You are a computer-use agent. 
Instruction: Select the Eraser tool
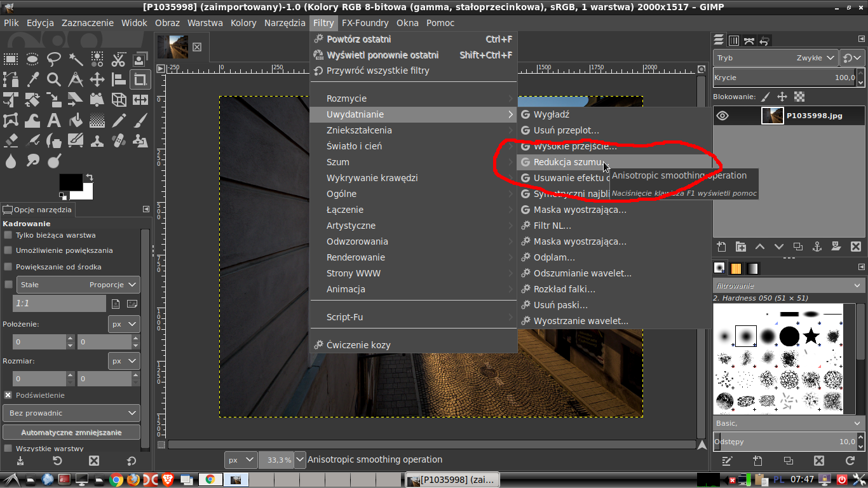pos(11,140)
